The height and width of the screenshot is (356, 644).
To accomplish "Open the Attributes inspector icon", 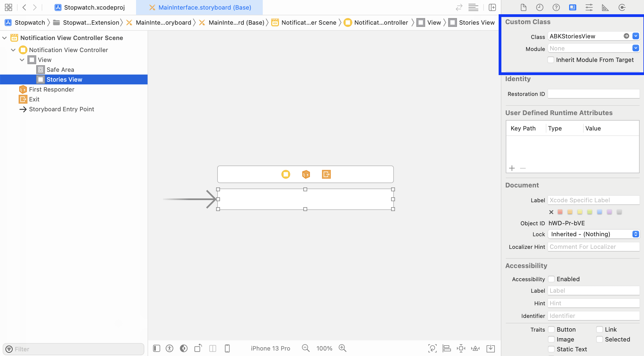I will [589, 7].
